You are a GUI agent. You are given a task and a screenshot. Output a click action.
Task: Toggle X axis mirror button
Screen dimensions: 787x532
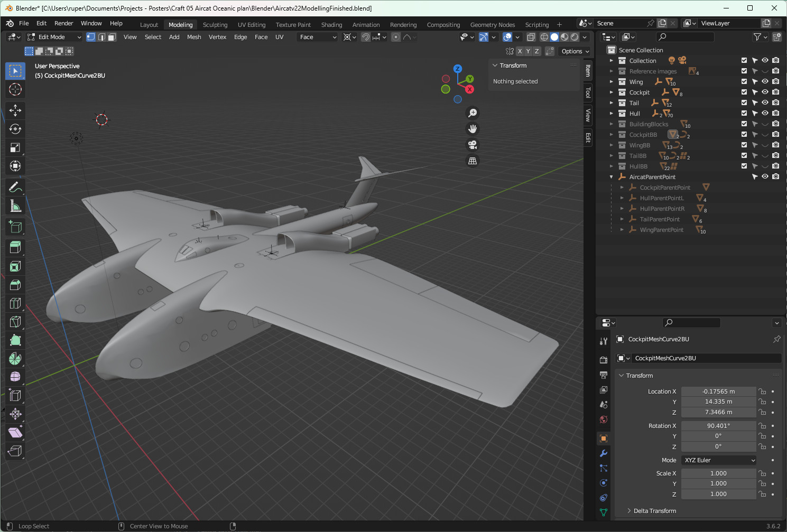point(520,51)
